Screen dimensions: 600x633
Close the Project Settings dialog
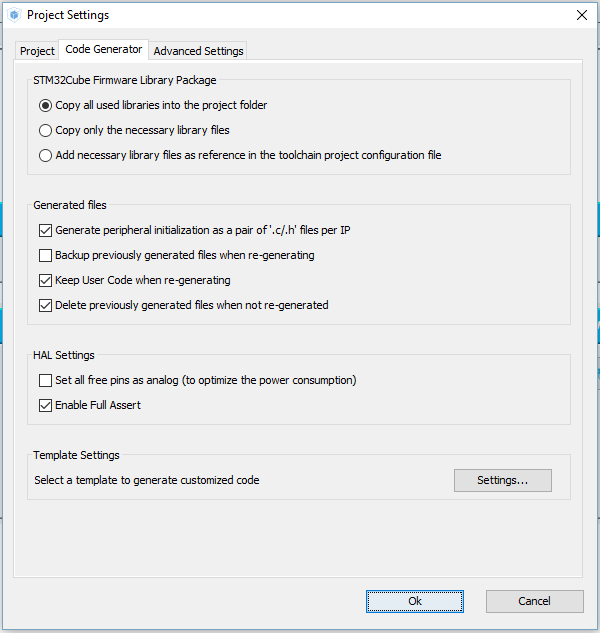click(582, 15)
